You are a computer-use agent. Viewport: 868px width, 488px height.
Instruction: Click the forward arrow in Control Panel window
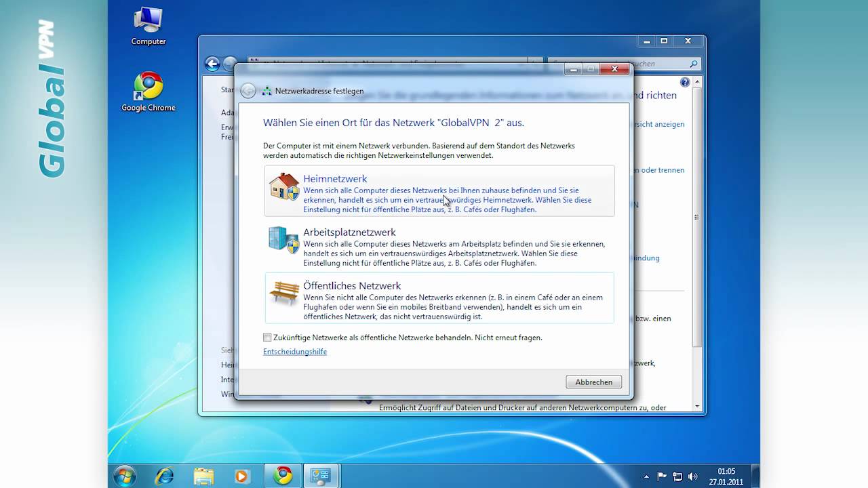pos(230,64)
